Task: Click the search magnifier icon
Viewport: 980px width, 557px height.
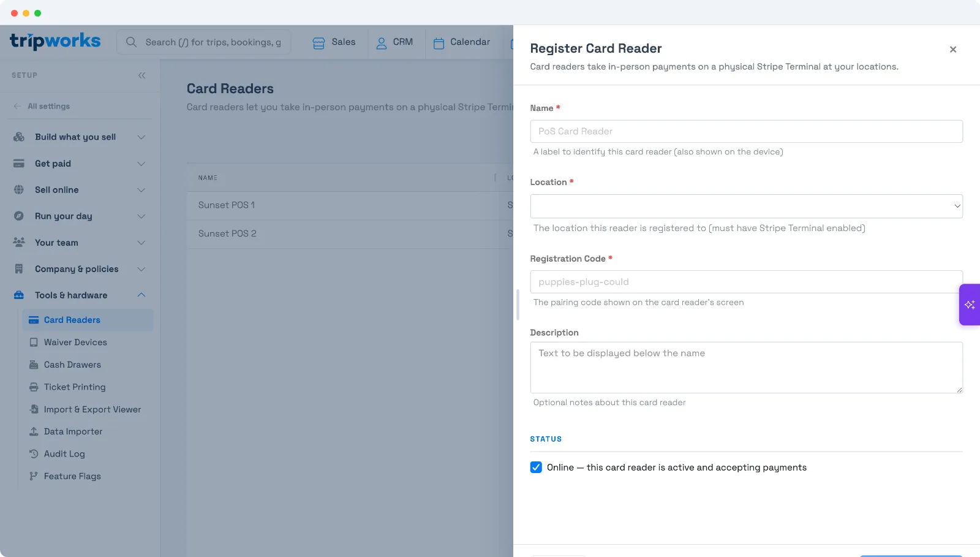Action: [x=131, y=42]
